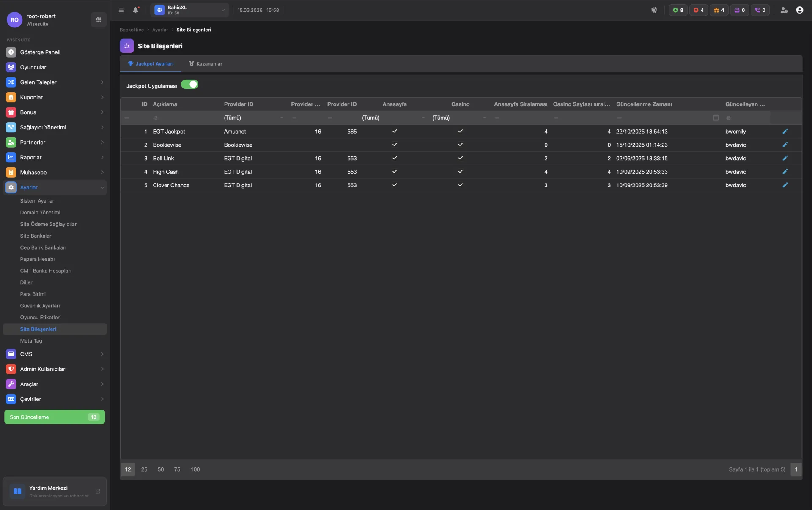
Task: Open Domain Yönetimi settings page
Action: (41, 212)
